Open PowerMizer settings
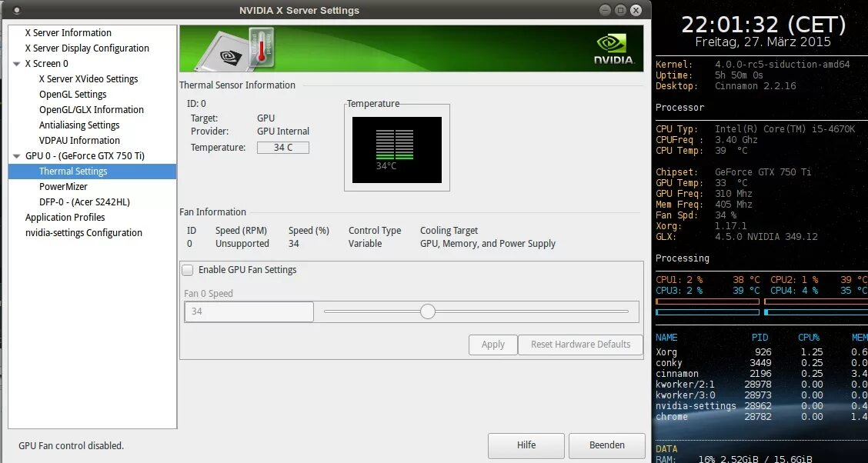 pyautogui.click(x=63, y=187)
